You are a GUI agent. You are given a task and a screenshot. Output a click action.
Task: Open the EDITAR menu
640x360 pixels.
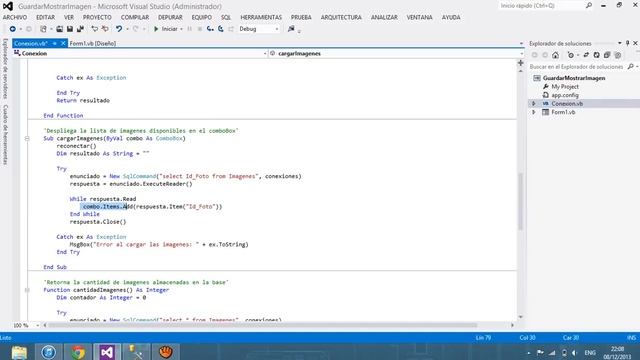click(45, 17)
